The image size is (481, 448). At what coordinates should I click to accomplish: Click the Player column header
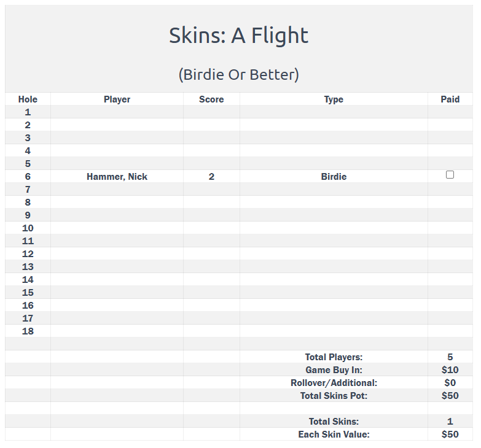(117, 99)
